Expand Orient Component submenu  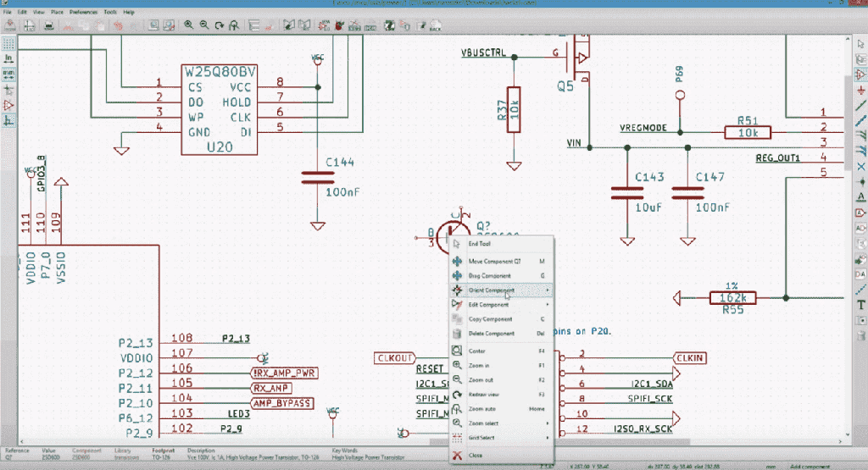click(x=502, y=290)
